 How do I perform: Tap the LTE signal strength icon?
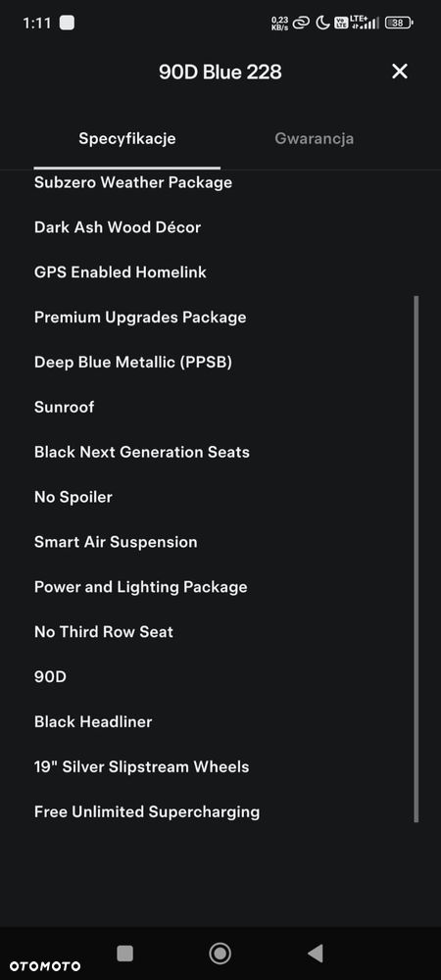coord(365,24)
